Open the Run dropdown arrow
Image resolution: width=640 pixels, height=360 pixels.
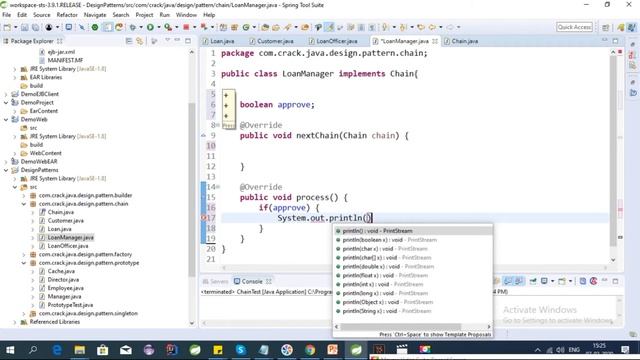(x=158, y=27)
